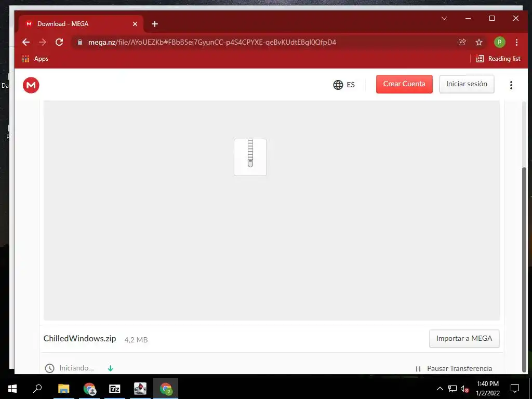532x399 pixels.
Task: Open taskbar search magnifier
Action: [37, 389]
